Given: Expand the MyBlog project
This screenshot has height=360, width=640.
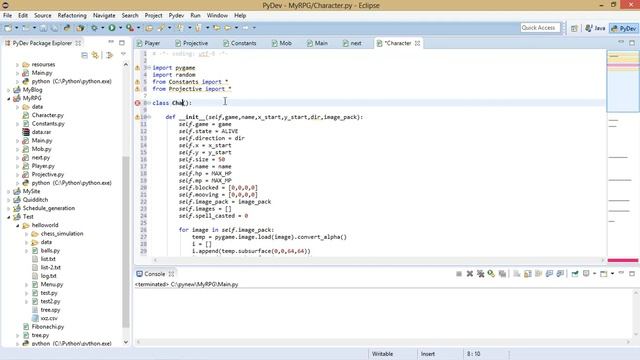Looking at the screenshot, I should point(9,90).
